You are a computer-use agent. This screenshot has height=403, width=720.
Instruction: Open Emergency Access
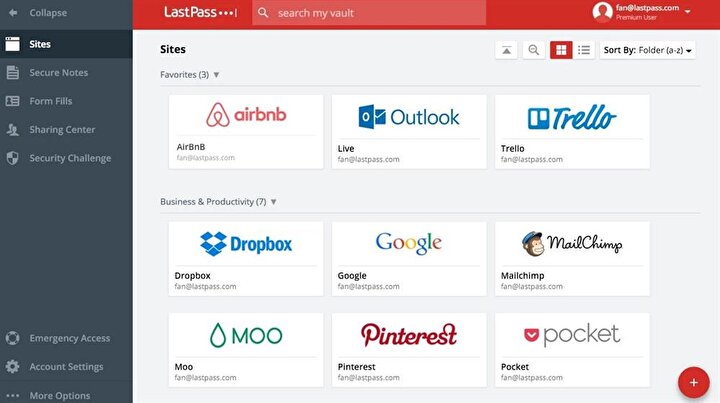point(66,338)
